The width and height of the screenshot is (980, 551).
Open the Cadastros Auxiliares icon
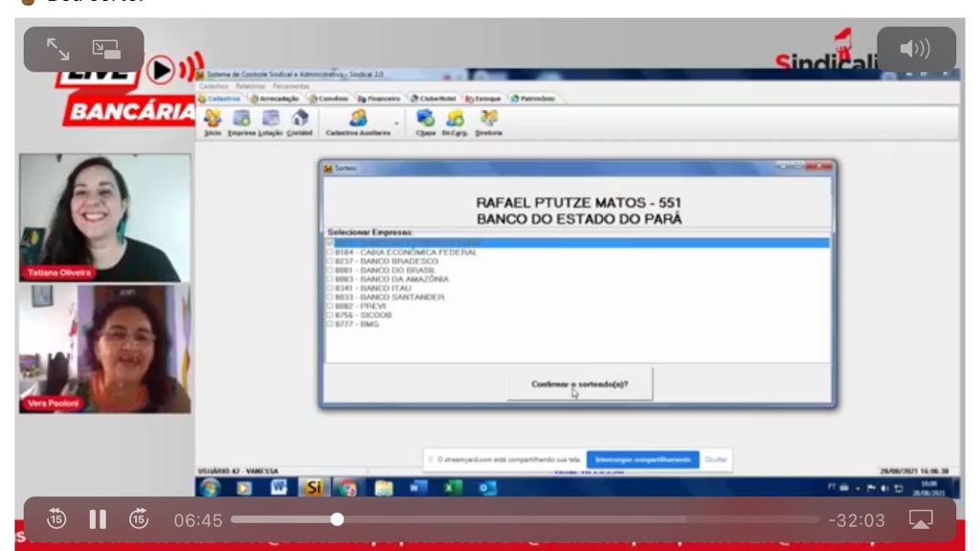coord(358,121)
